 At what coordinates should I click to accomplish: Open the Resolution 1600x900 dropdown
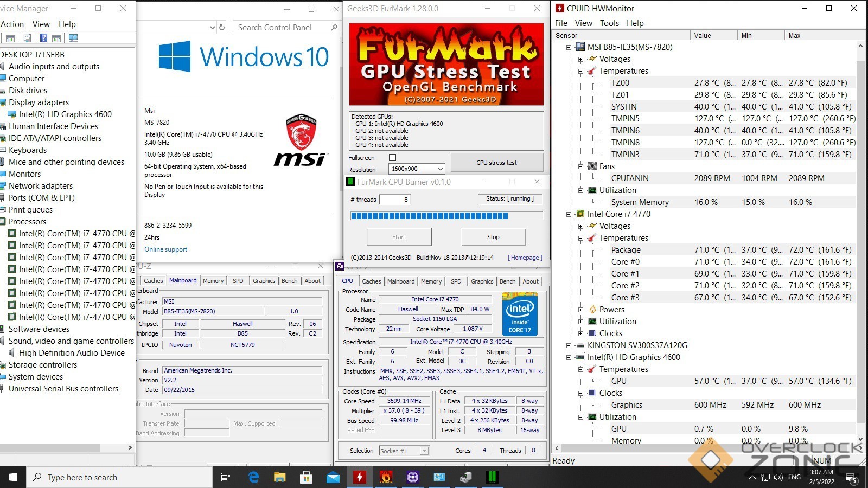417,169
